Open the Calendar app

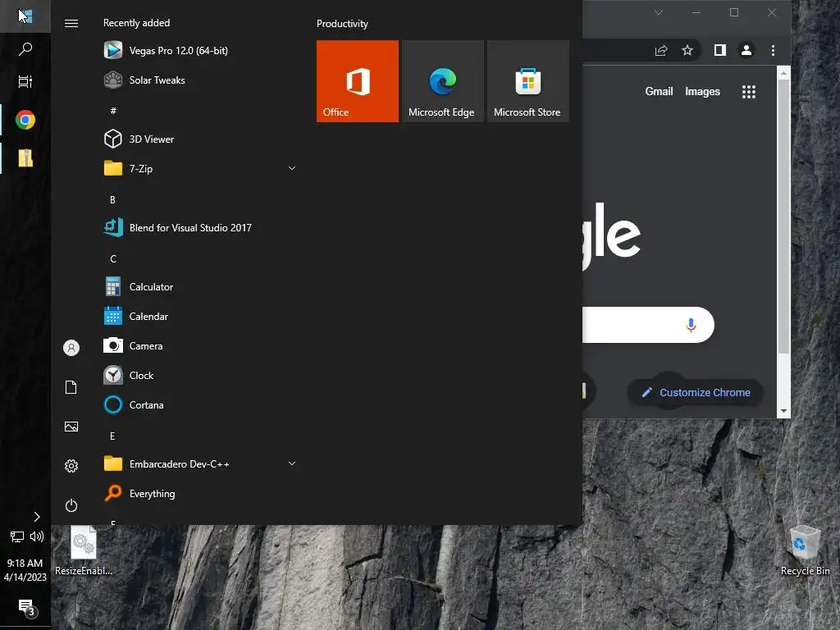tap(199, 317)
